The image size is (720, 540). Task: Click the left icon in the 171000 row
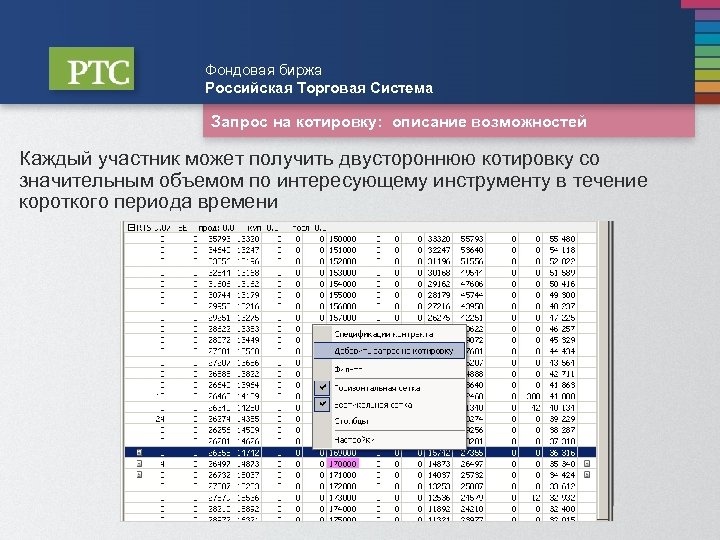[140, 475]
